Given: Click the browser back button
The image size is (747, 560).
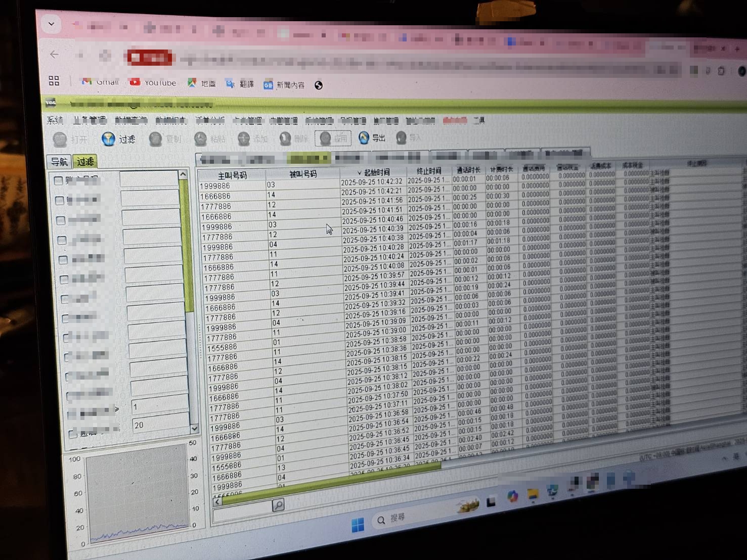Looking at the screenshot, I should pos(54,55).
